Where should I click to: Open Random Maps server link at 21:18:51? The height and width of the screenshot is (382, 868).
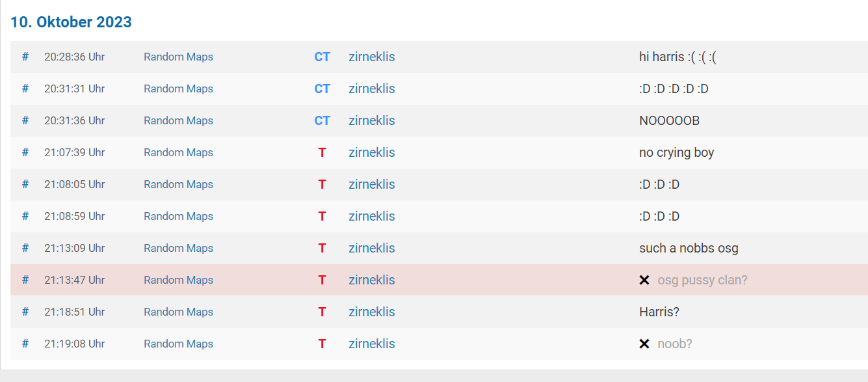click(178, 312)
